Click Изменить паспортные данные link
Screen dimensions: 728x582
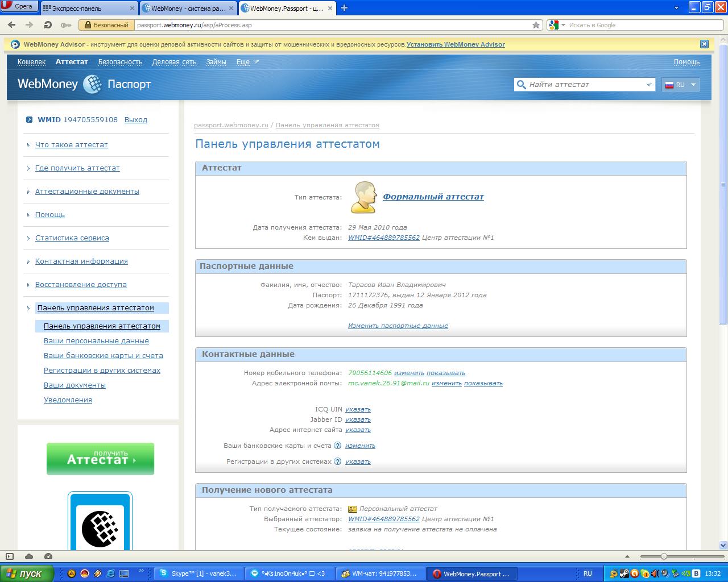pos(398,326)
